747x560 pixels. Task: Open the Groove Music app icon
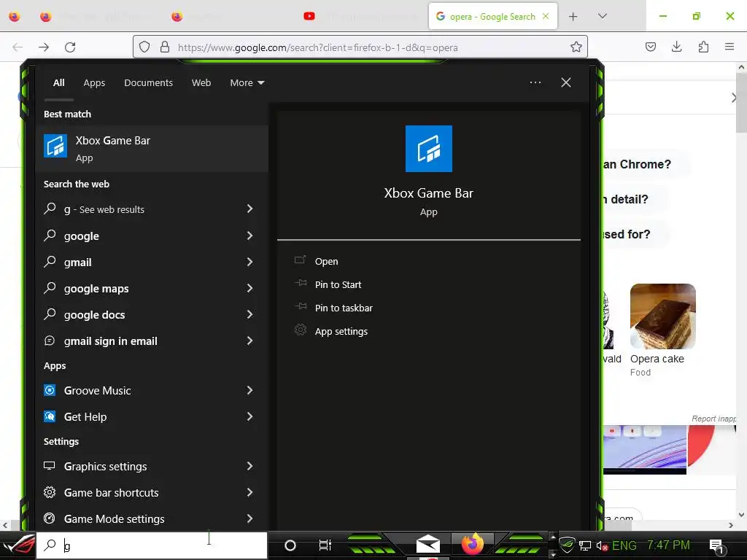click(x=50, y=391)
